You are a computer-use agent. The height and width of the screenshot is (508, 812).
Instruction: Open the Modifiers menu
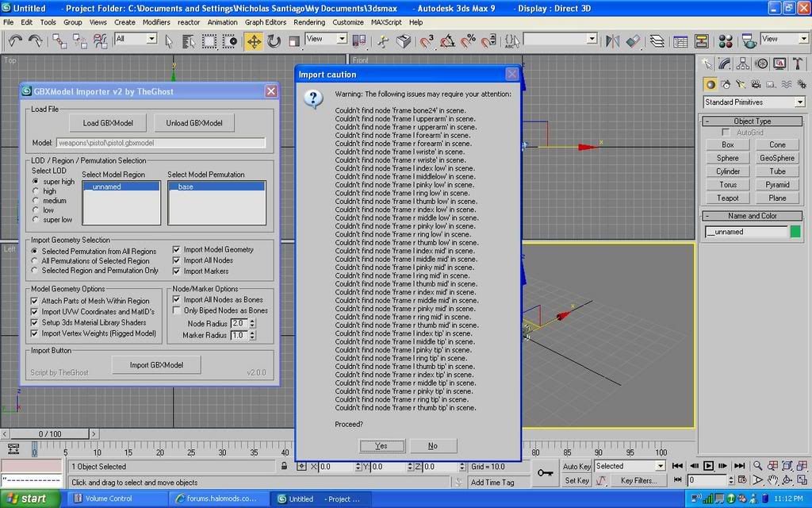point(156,22)
